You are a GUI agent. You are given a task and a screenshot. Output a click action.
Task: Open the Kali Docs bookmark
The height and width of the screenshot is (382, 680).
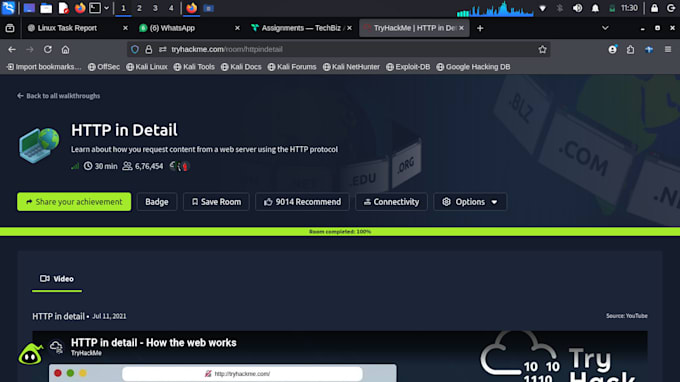(241, 67)
